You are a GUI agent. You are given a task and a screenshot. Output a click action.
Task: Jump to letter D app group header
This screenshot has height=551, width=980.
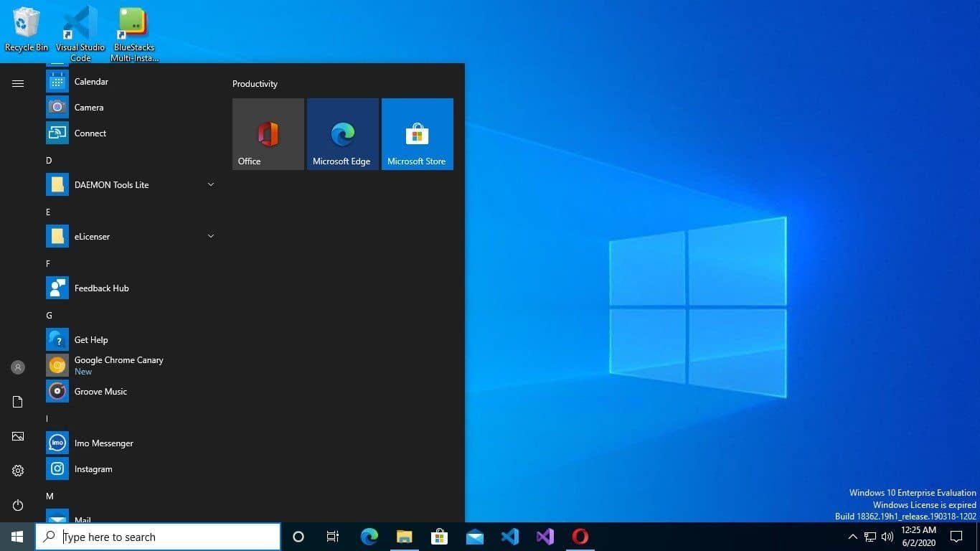49,161
